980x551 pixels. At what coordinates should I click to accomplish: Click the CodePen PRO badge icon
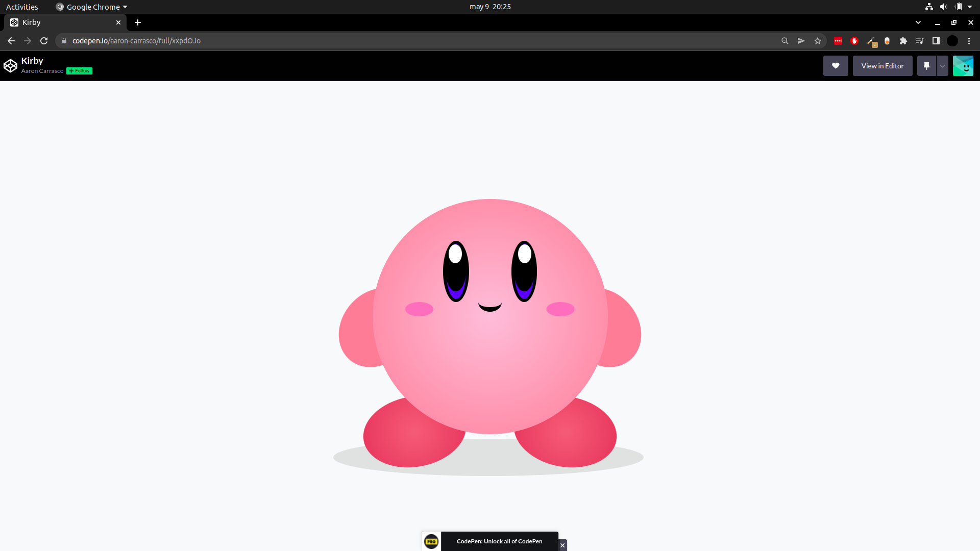(431, 541)
